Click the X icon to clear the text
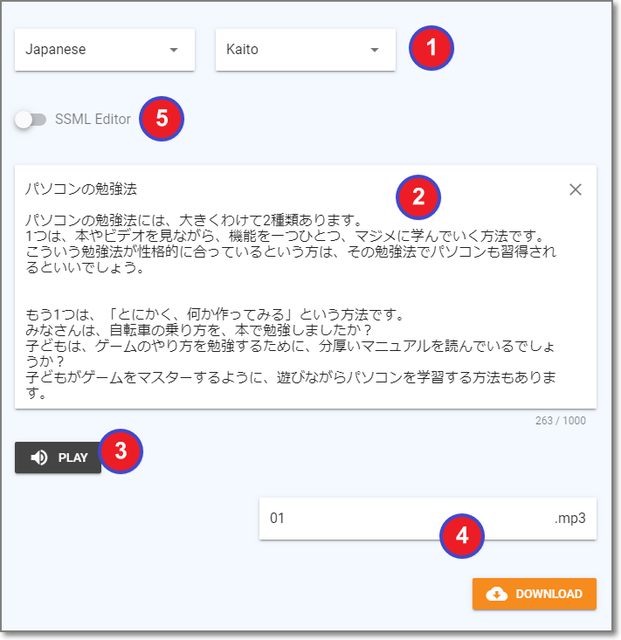Image resolution: width=621 pixels, height=640 pixels. click(x=575, y=189)
